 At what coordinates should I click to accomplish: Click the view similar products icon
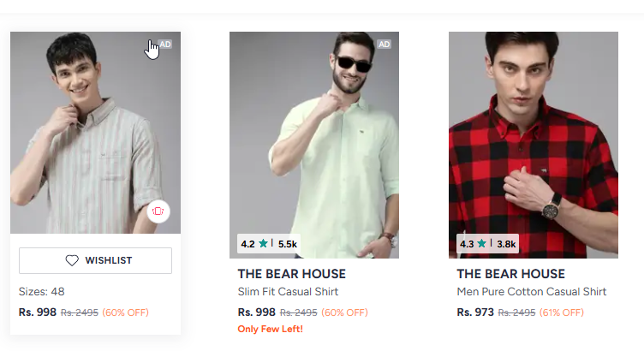point(158,211)
